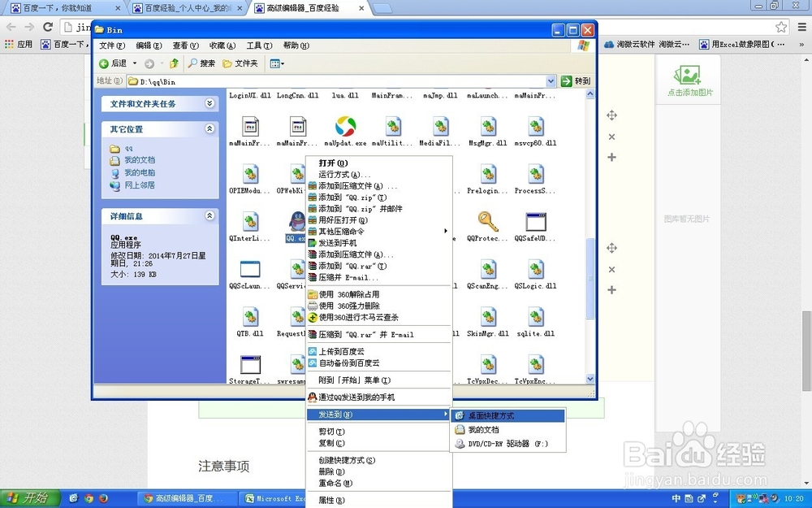This screenshot has height=508, width=812.
Task: Select the QInterLi file icon
Action: coord(250,221)
